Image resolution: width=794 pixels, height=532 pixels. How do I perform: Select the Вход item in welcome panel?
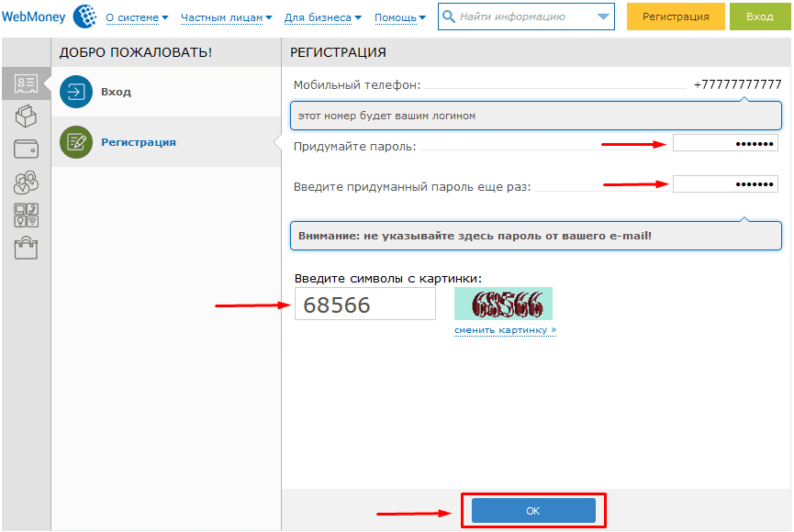(x=166, y=92)
